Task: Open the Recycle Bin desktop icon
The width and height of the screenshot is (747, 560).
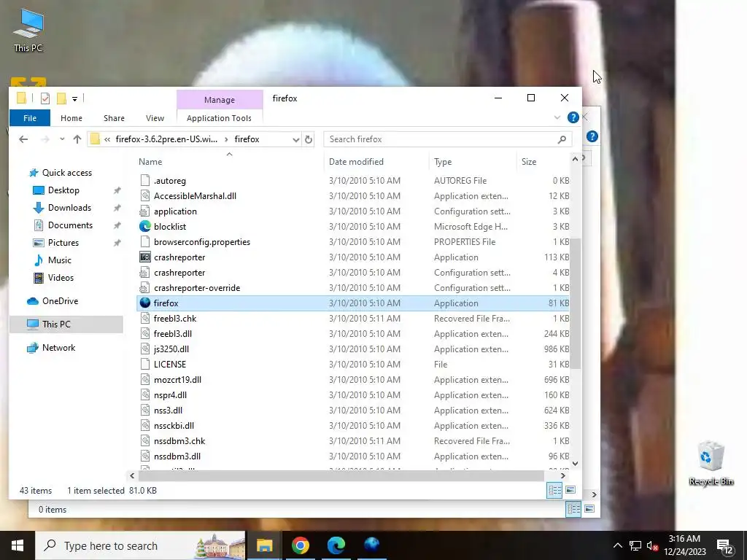Action: coord(711,463)
